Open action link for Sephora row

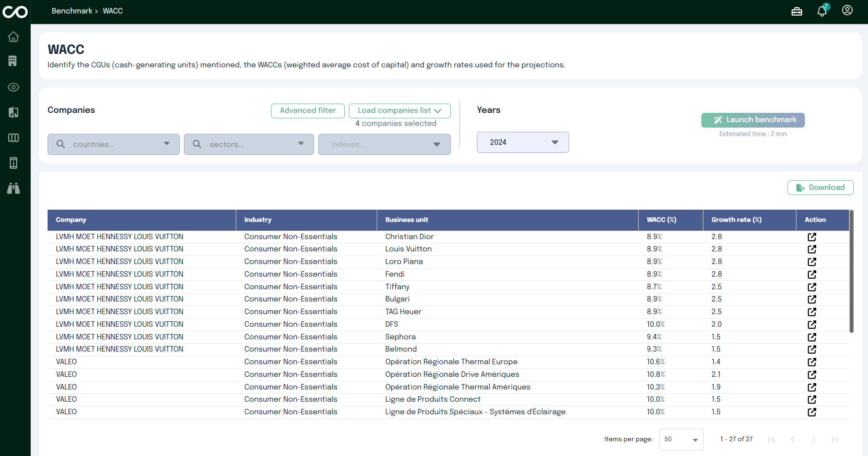coord(812,337)
